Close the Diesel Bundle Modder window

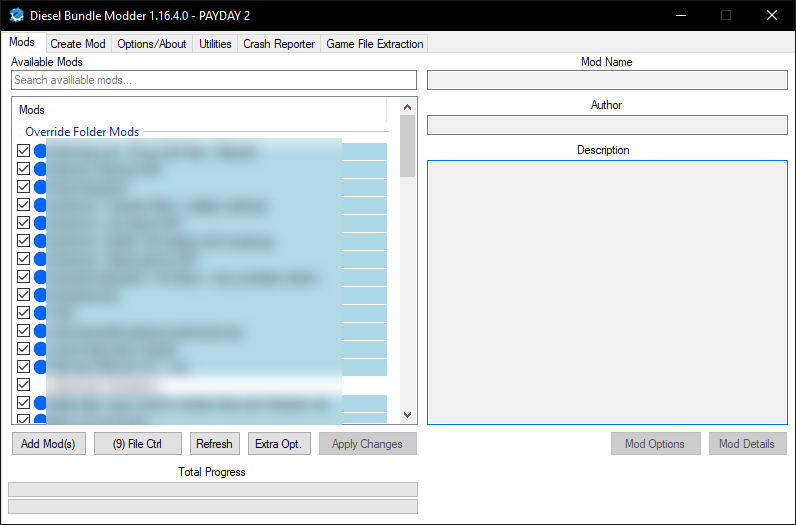[772, 15]
